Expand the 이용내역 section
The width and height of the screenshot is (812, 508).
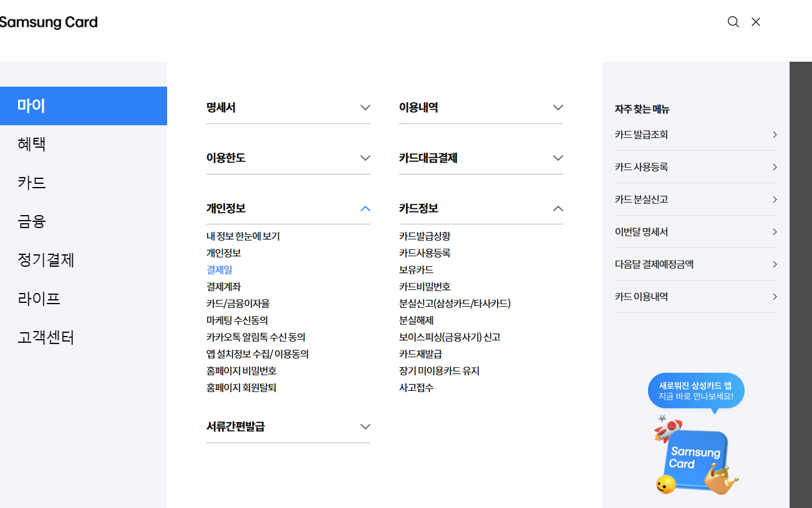(x=558, y=107)
